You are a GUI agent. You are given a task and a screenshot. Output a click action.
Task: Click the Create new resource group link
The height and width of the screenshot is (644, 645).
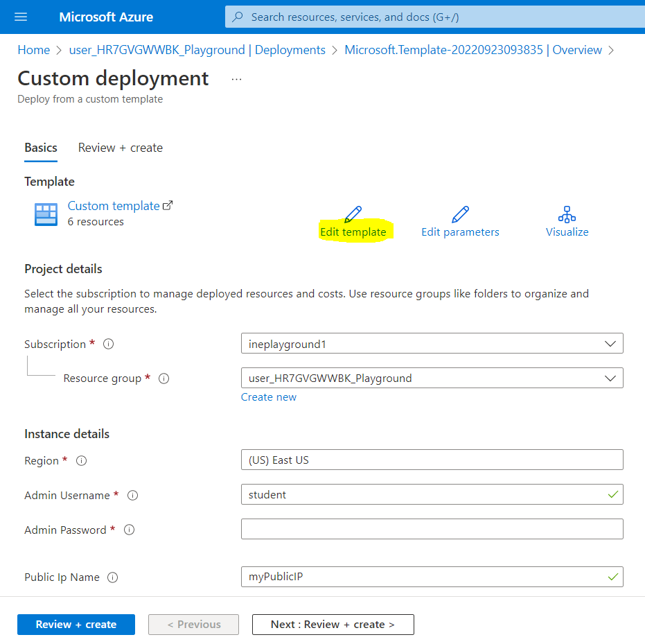coord(269,397)
